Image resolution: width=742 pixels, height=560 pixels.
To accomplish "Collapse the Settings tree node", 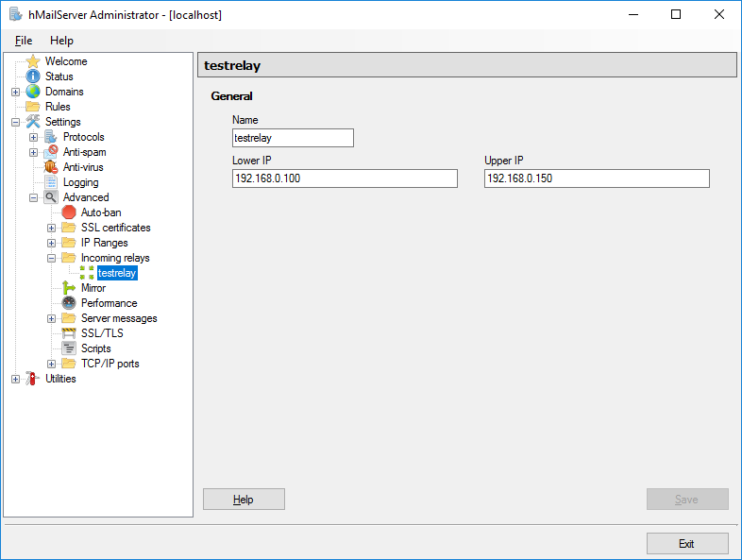I will coord(16,122).
